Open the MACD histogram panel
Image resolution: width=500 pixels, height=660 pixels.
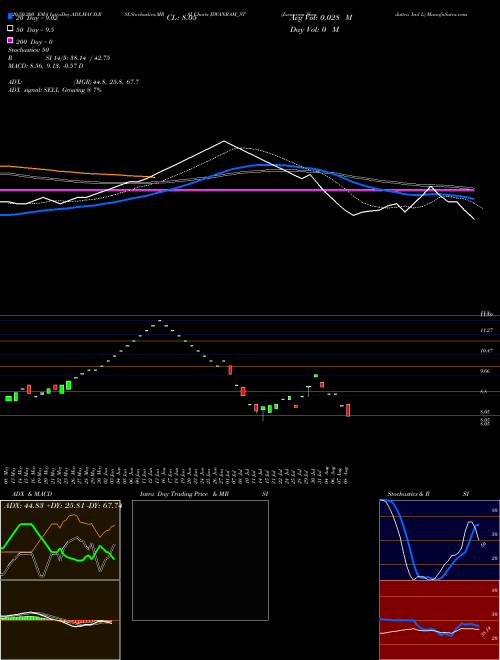tap(60, 620)
